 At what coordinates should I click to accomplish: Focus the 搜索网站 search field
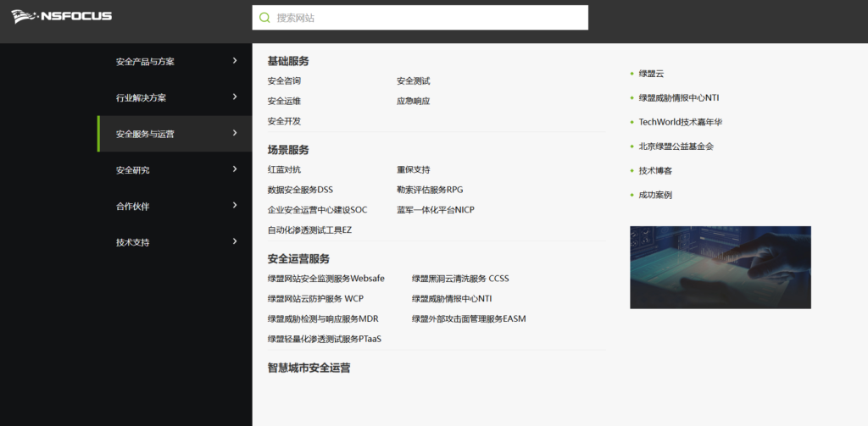[420, 18]
